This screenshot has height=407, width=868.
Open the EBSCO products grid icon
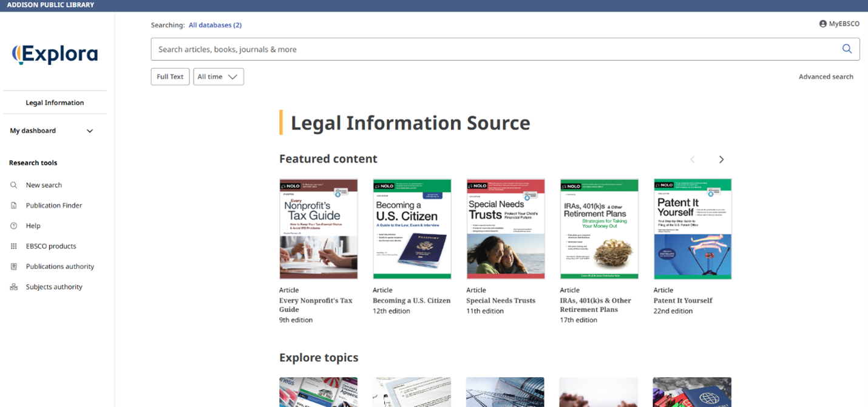(x=12, y=246)
